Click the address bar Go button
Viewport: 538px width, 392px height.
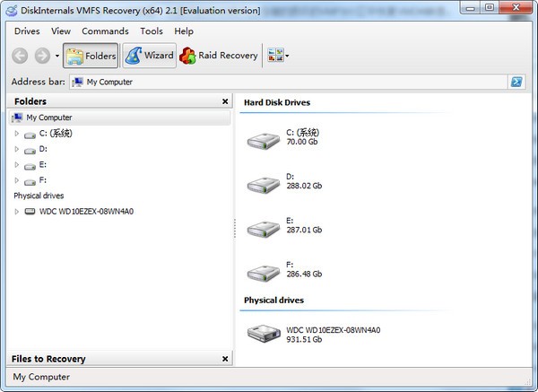(516, 82)
